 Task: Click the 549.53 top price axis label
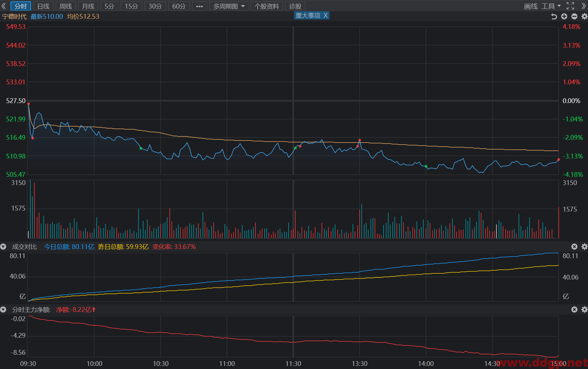tap(16, 27)
